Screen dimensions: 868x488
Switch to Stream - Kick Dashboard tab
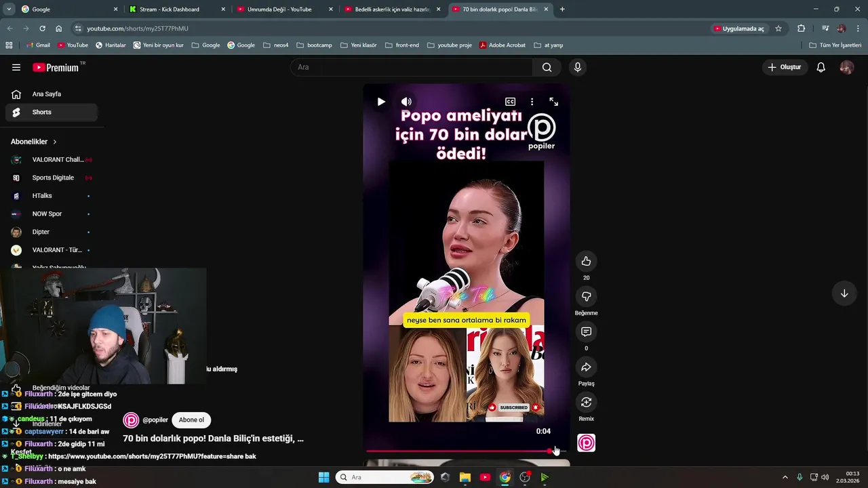pos(177,9)
